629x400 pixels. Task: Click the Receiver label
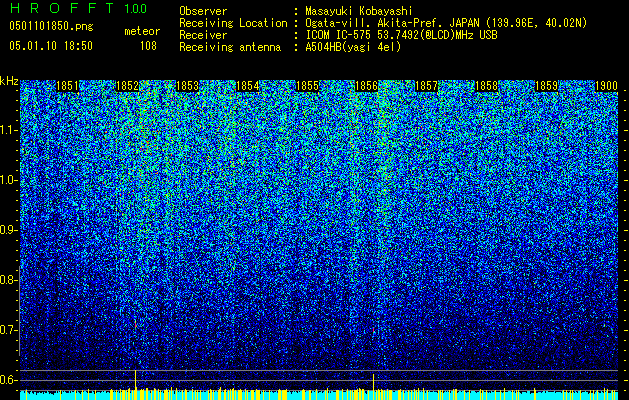point(203,35)
